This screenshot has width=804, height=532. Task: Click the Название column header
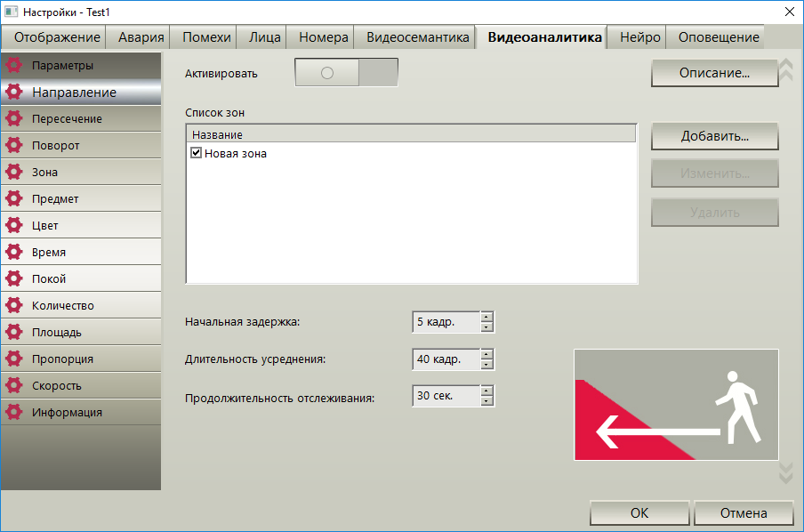(411, 134)
